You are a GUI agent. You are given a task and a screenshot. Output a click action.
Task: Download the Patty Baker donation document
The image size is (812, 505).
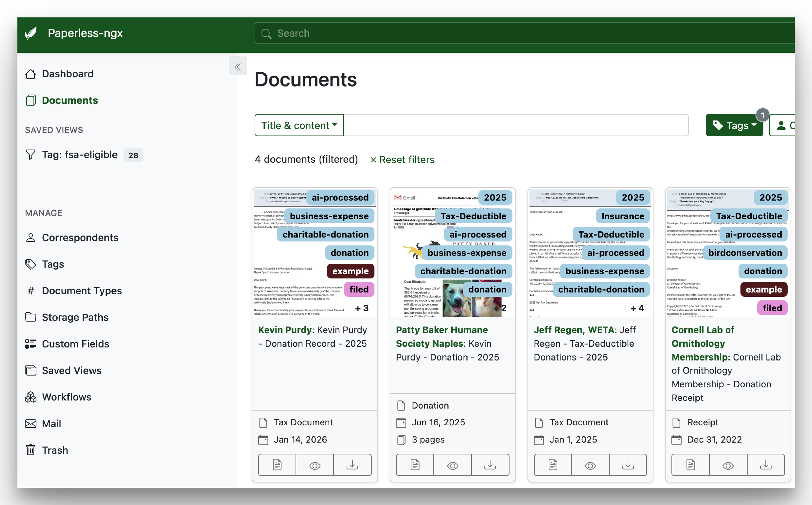pos(490,465)
